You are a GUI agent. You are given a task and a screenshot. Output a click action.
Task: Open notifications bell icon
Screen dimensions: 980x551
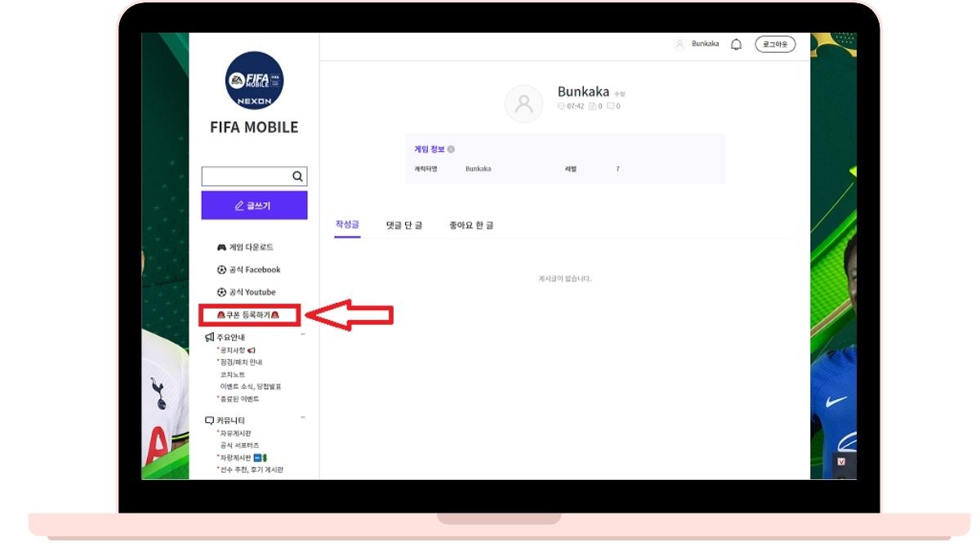pos(736,44)
